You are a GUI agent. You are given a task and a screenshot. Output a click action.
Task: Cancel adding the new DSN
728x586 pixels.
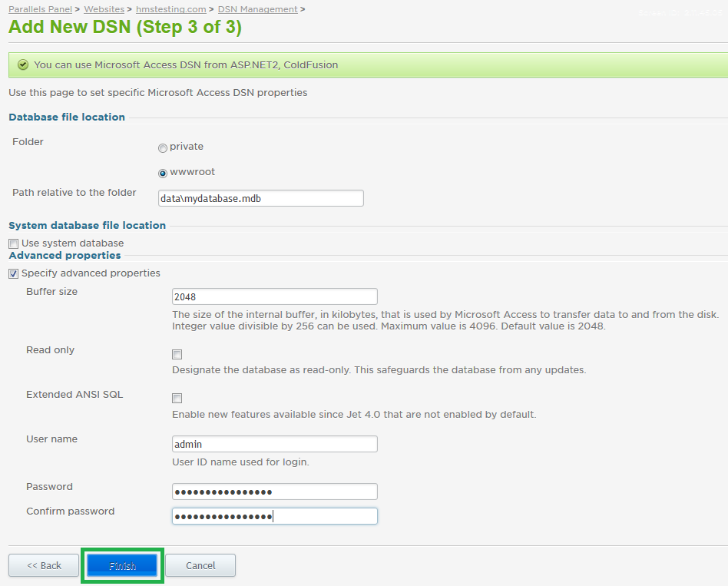click(200, 565)
